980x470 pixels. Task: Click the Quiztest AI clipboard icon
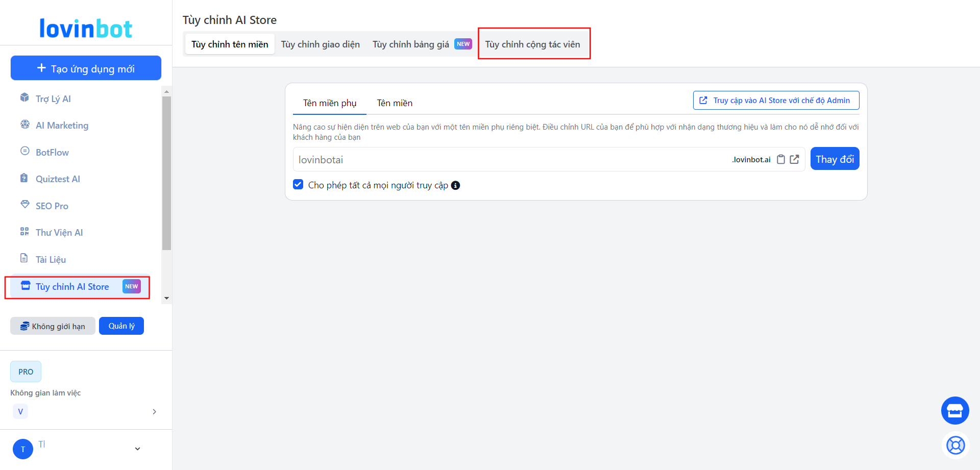[24, 178]
